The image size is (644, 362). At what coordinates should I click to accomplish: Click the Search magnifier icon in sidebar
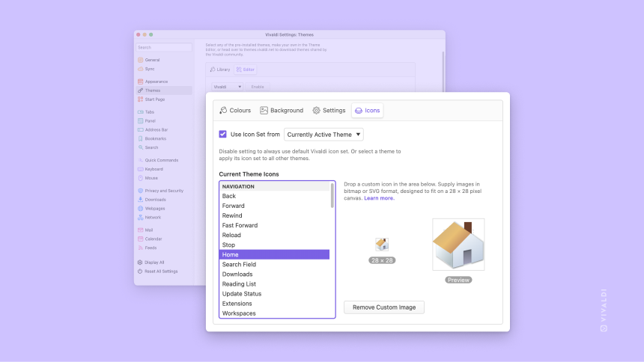click(141, 147)
